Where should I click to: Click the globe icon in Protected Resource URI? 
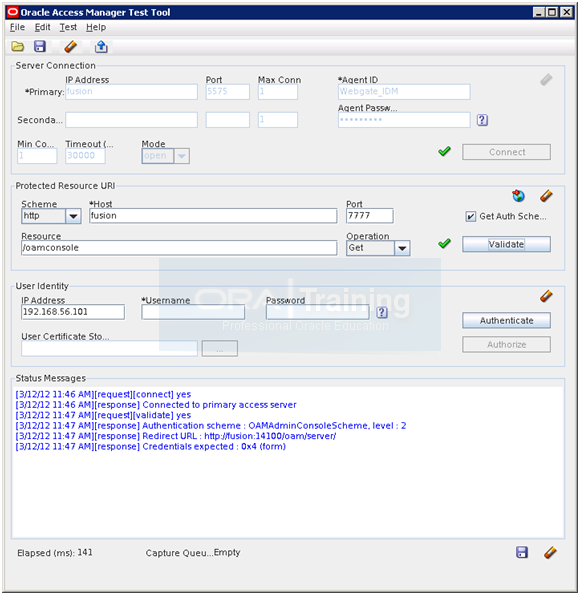(518, 196)
